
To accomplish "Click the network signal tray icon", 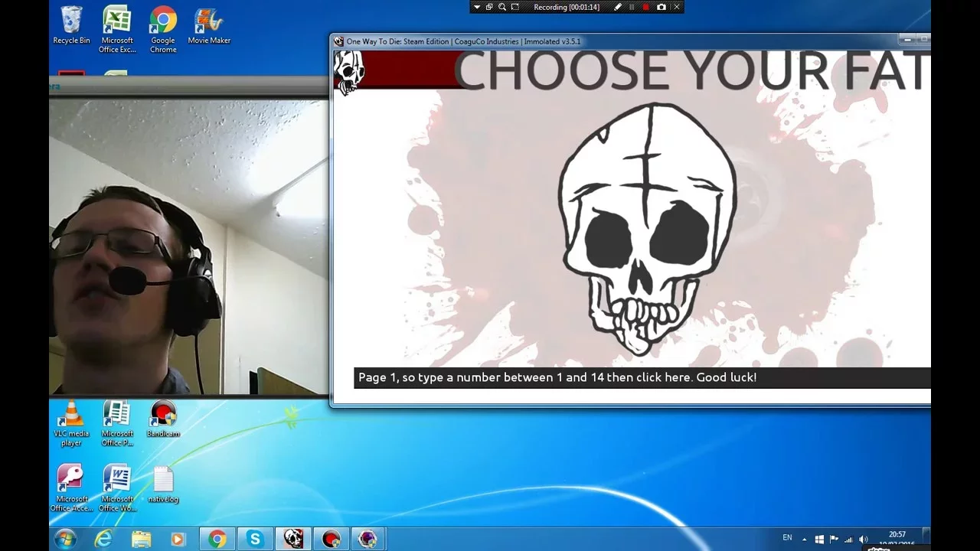I will click(848, 540).
